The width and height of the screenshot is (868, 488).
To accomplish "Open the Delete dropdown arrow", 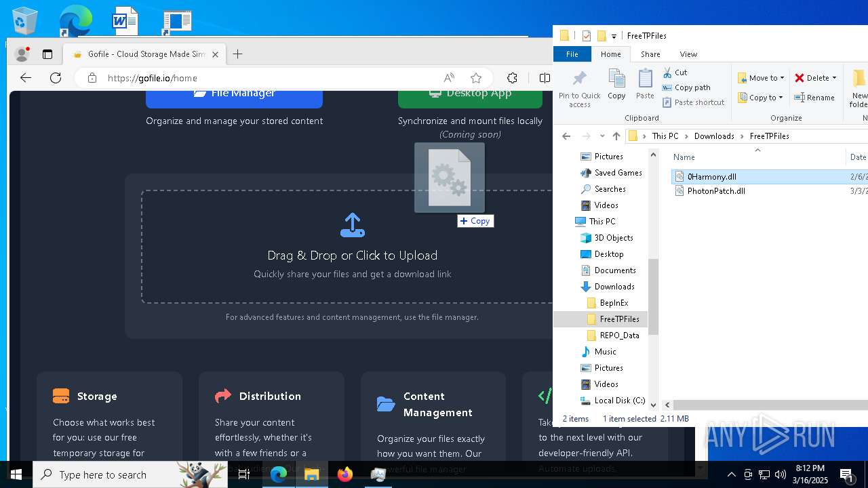I will coord(834,78).
